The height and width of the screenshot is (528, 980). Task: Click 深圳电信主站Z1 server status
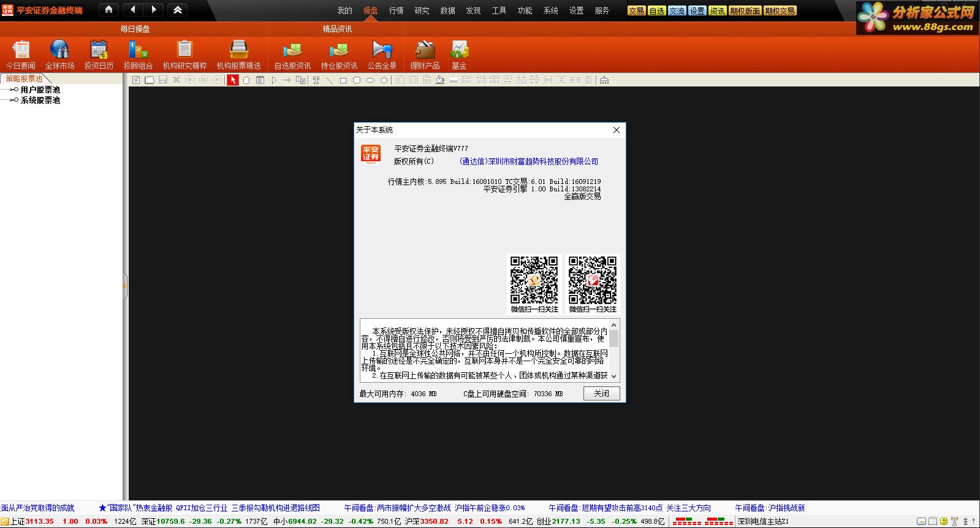763,521
